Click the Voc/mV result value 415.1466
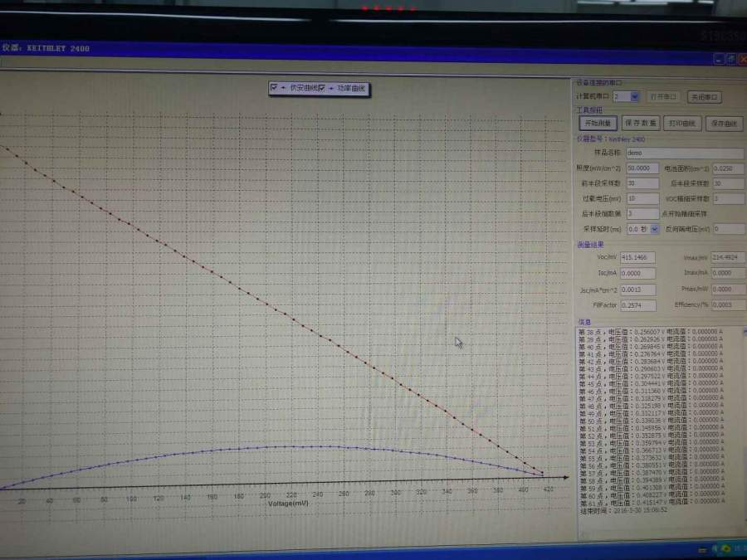The width and height of the screenshot is (747, 560). pos(638,258)
